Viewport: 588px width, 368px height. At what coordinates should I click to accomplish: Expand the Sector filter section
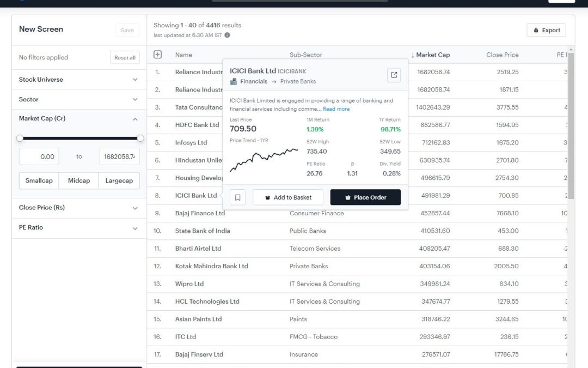(x=79, y=99)
